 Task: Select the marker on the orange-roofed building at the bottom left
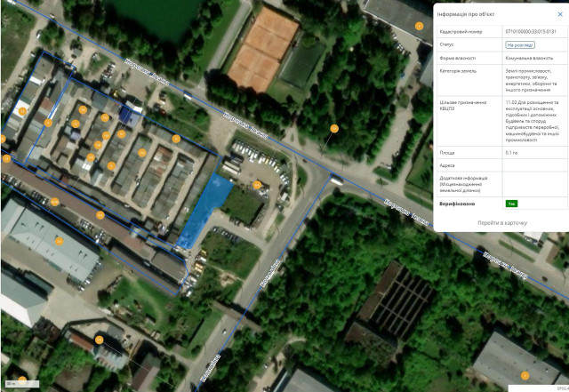click(100, 340)
